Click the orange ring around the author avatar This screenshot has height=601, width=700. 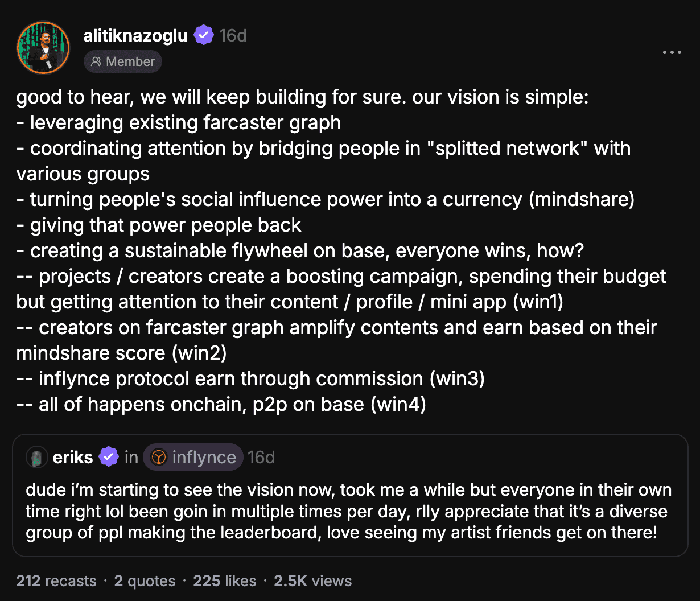(43, 24)
